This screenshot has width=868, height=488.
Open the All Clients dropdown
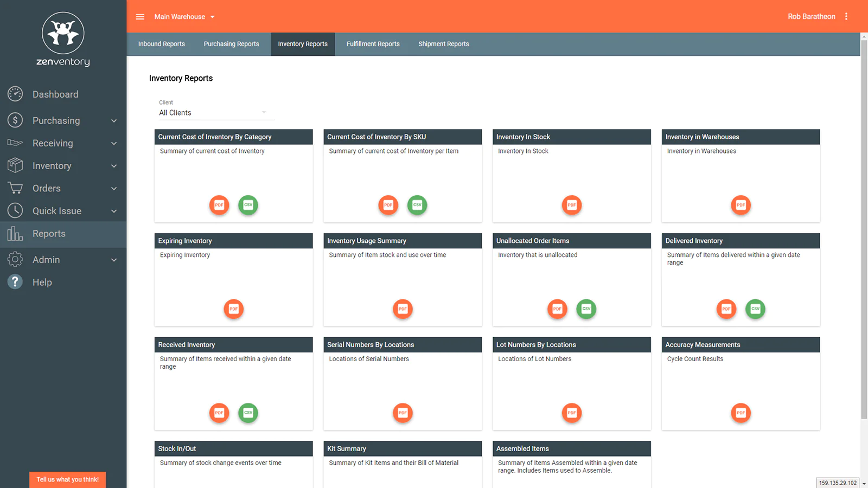(x=216, y=112)
